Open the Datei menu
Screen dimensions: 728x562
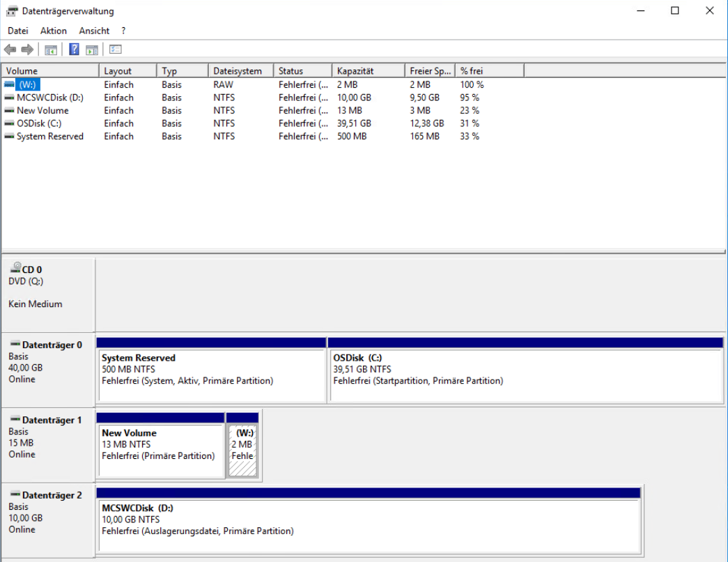[x=17, y=31]
